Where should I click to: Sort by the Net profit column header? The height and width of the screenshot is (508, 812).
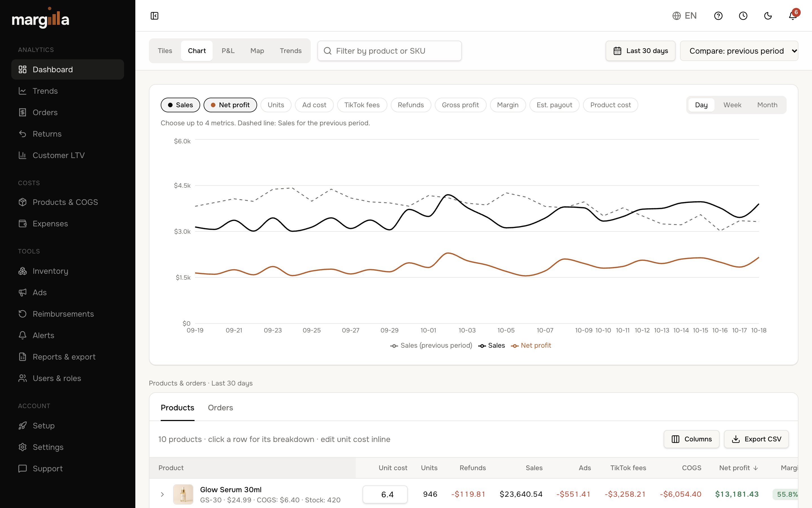pyautogui.click(x=738, y=468)
